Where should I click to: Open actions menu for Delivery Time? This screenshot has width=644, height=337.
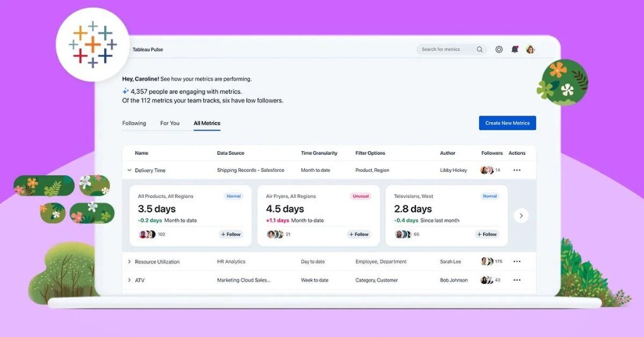pos(517,170)
